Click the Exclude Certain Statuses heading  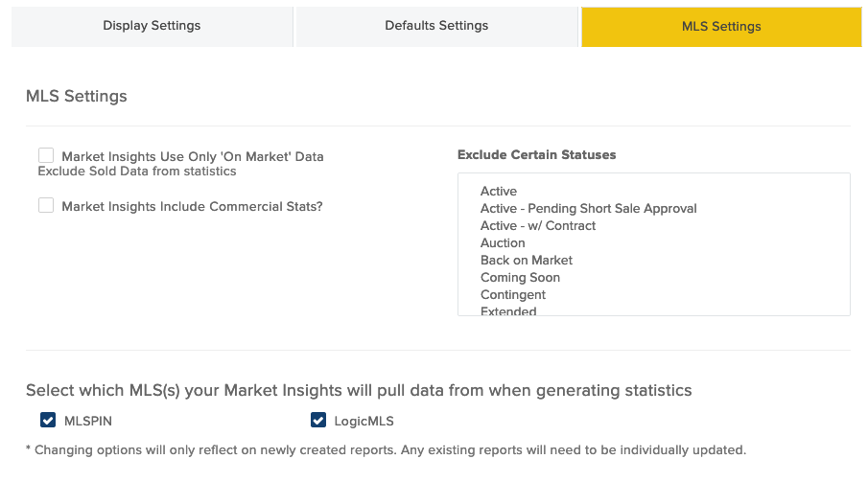tap(536, 155)
